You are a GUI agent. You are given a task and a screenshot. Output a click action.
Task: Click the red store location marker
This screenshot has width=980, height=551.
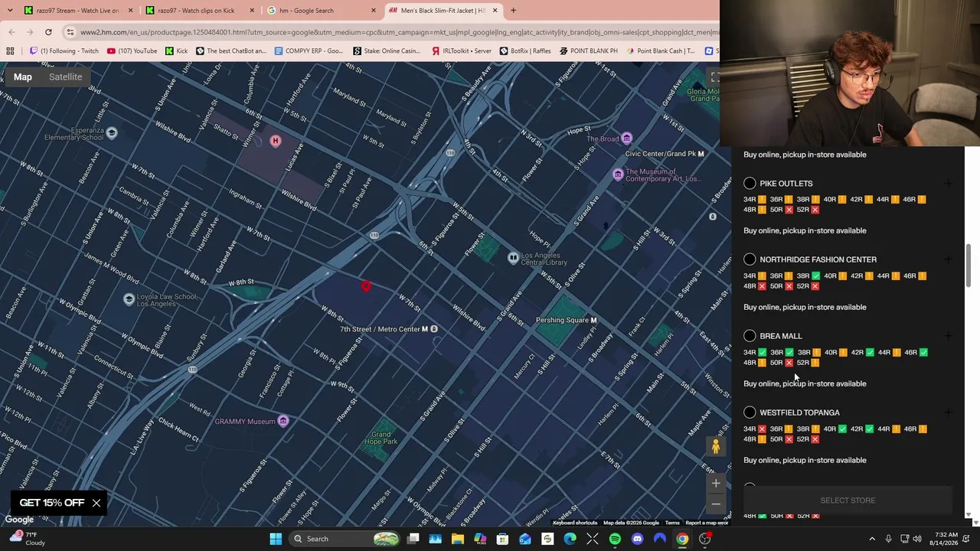pyautogui.click(x=366, y=285)
